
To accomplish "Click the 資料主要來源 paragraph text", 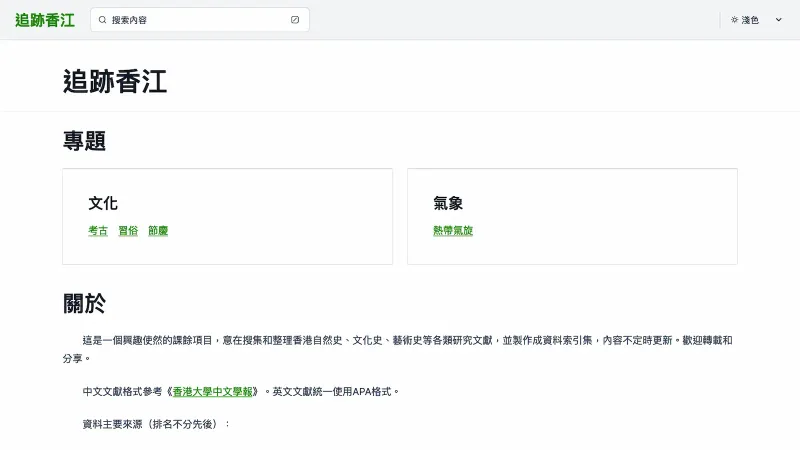I will click(x=156, y=424).
